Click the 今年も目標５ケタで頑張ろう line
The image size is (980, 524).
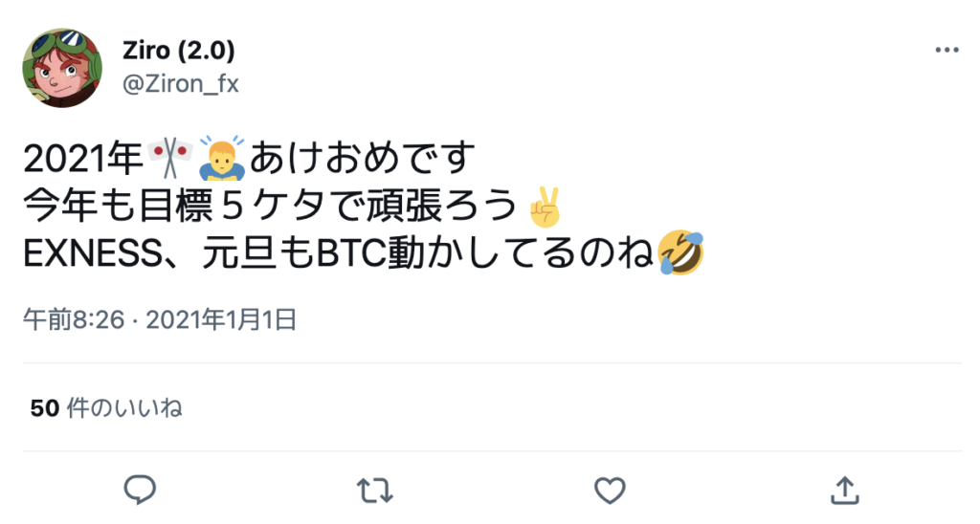click(x=271, y=207)
